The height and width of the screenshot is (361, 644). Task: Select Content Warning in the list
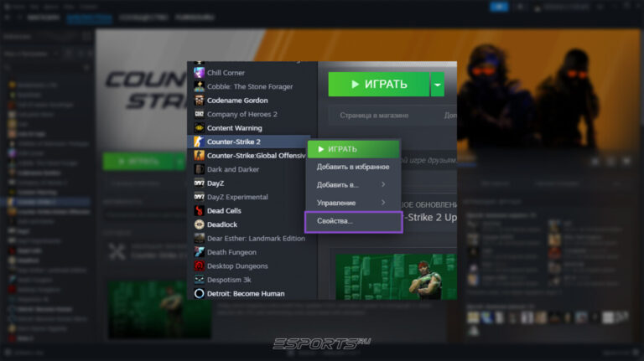pyautogui.click(x=235, y=128)
